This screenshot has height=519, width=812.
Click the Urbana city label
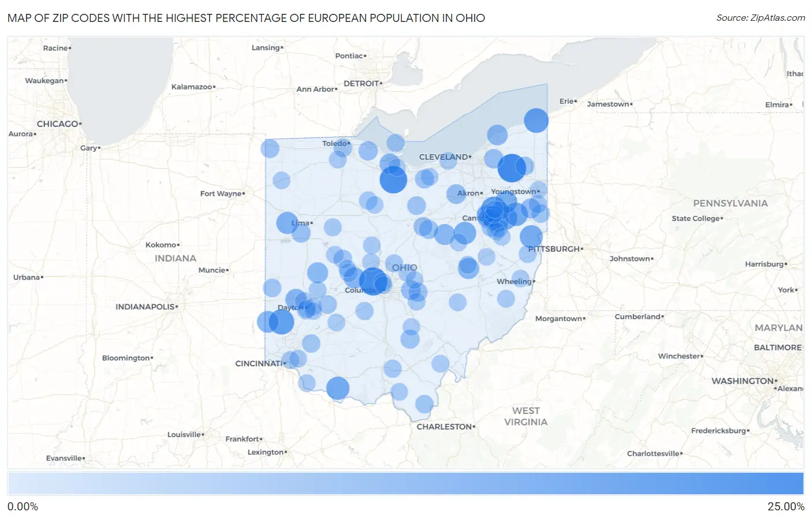point(27,277)
